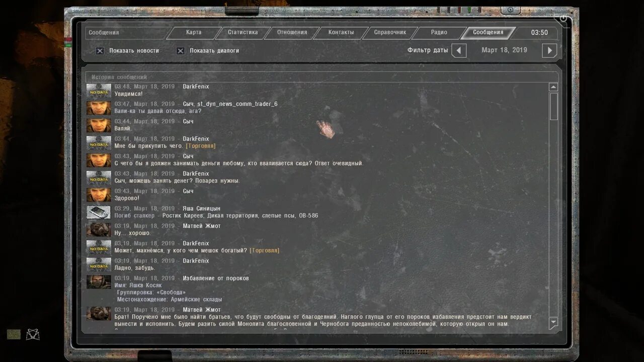Click news text "Погиб сталкер - Ростик Киреев"
Viewport: 644px width, 362px height.
216,216
